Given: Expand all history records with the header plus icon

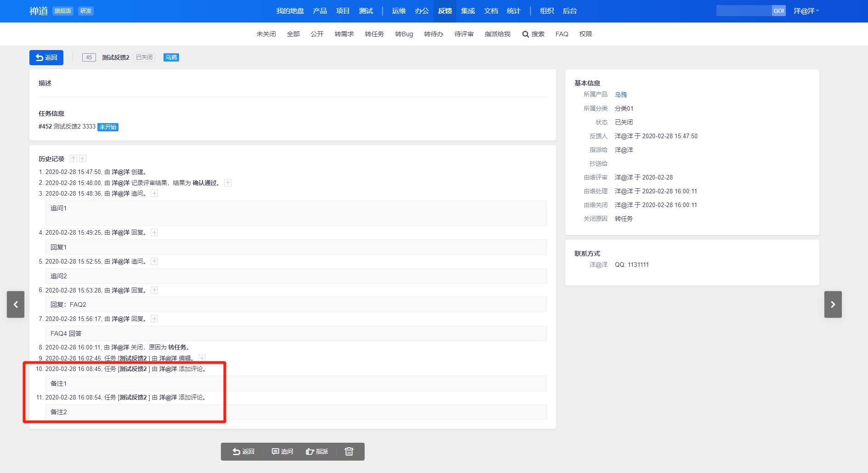Looking at the screenshot, I should (83, 158).
